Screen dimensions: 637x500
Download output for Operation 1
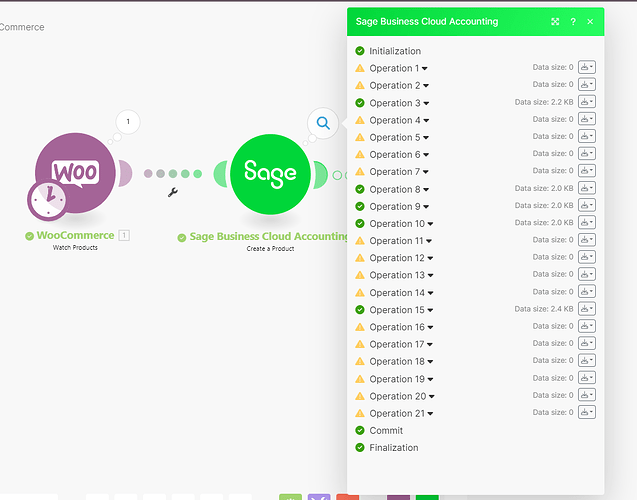pyautogui.click(x=587, y=67)
